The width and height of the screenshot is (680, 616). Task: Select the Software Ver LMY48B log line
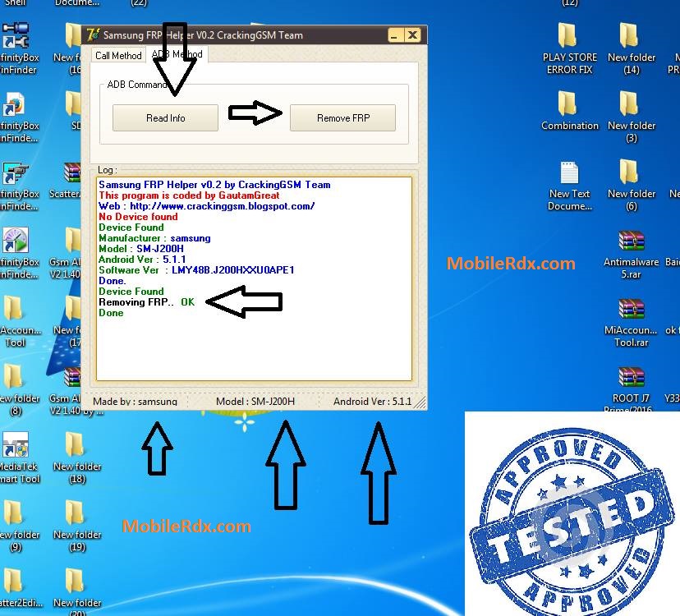pyautogui.click(x=196, y=270)
